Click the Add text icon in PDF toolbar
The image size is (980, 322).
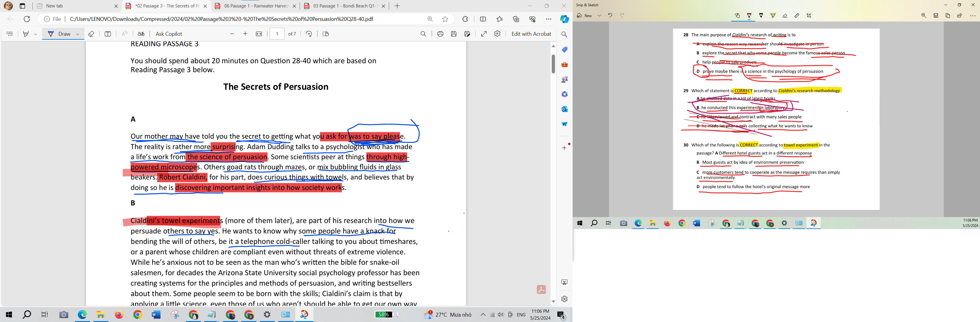tap(108, 34)
